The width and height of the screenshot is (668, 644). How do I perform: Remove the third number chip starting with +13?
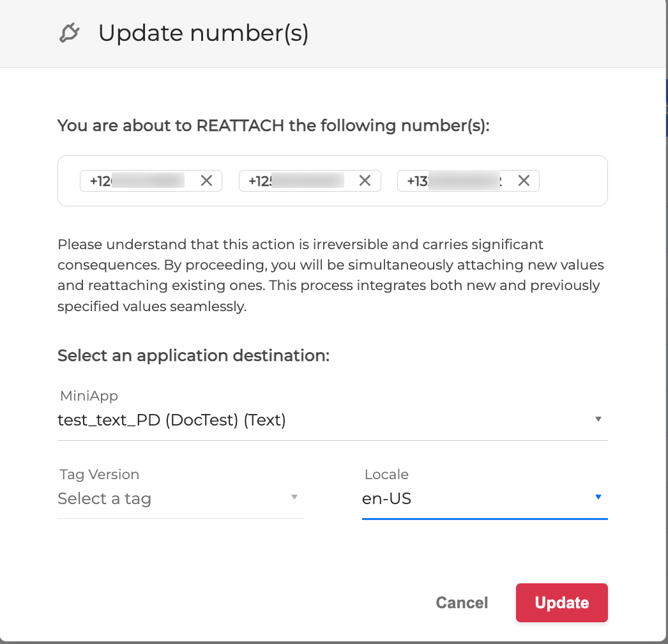pos(524,181)
